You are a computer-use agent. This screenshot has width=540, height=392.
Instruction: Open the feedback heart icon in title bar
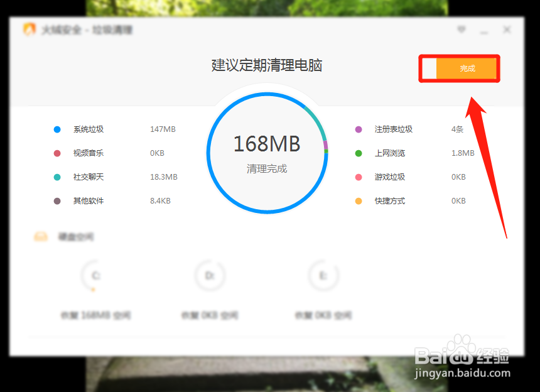click(x=462, y=29)
